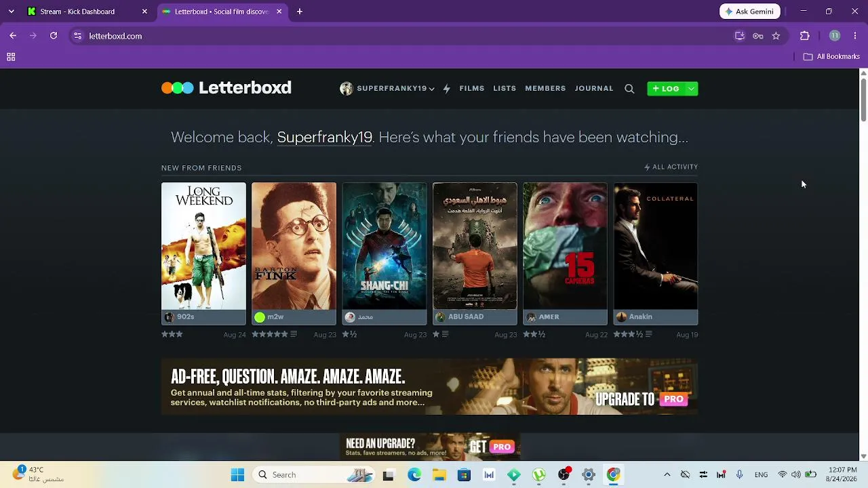The height and width of the screenshot is (488, 868).
Task: Click the 15 Cameras poster
Action: click(x=566, y=246)
